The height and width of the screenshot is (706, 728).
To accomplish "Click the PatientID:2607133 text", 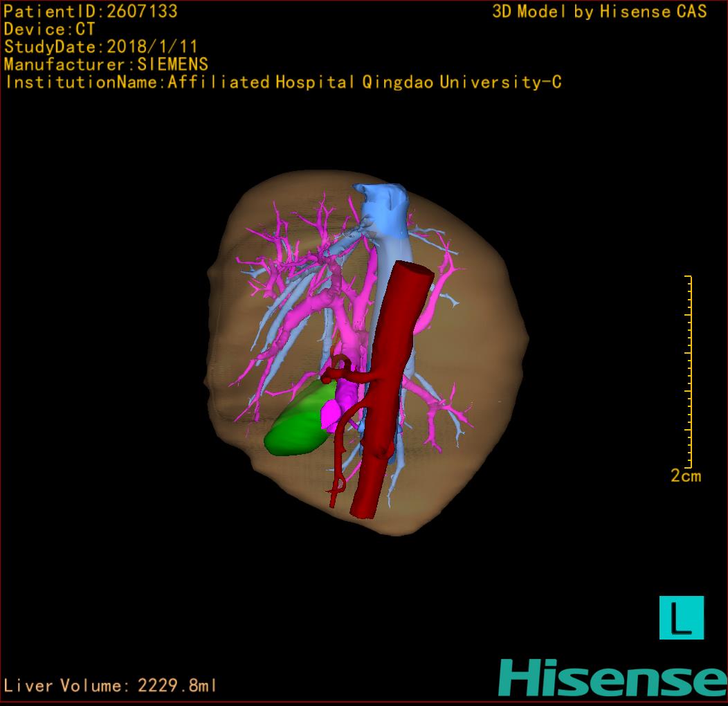I will coord(91,11).
